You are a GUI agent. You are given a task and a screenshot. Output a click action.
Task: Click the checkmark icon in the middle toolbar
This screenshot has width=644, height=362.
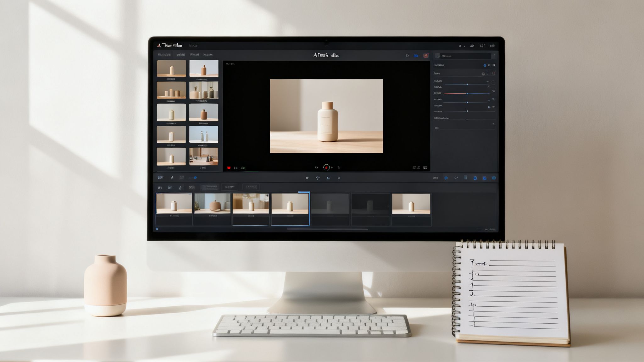[x=456, y=178]
